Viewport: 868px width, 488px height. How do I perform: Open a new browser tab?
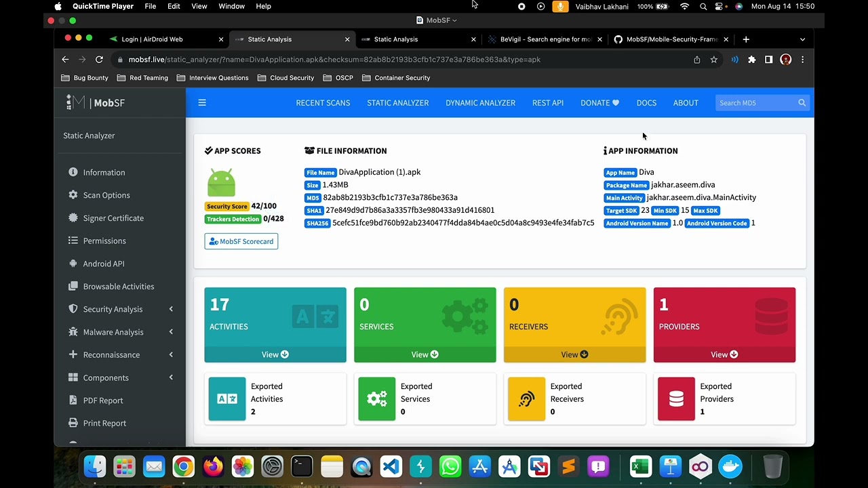pyautogui.click(x=746, y=39)
